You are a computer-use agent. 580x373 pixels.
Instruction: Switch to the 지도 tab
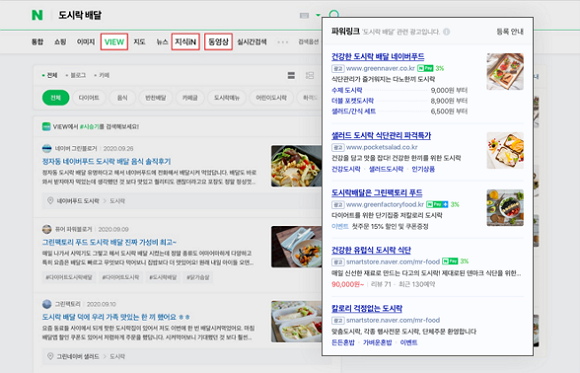pos(139,42)
